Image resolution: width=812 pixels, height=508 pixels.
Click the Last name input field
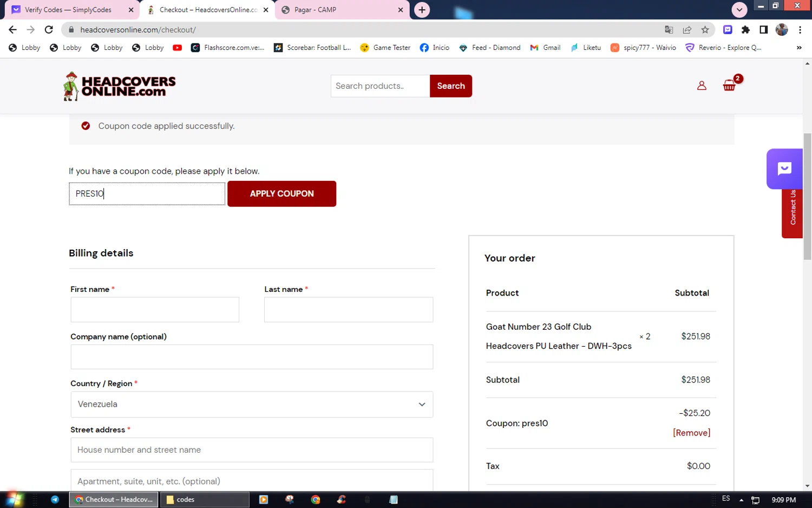(x=349, y=310)
